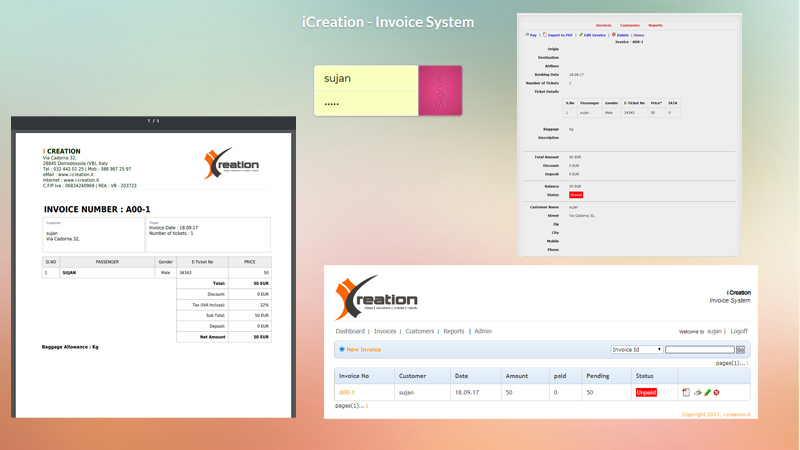Click the green pencil edit icon
This screenshot has height=450, width=800.
coord(707,393)
